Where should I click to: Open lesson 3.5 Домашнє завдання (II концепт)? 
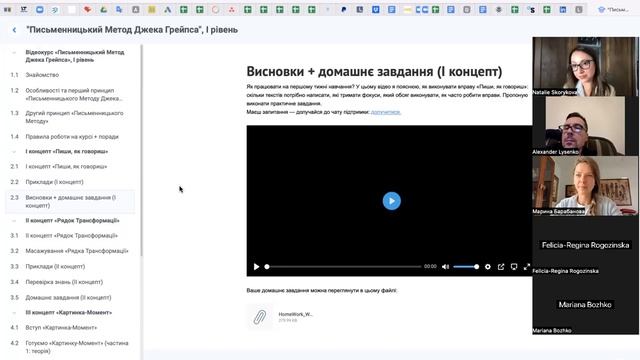tap(70, 298)
